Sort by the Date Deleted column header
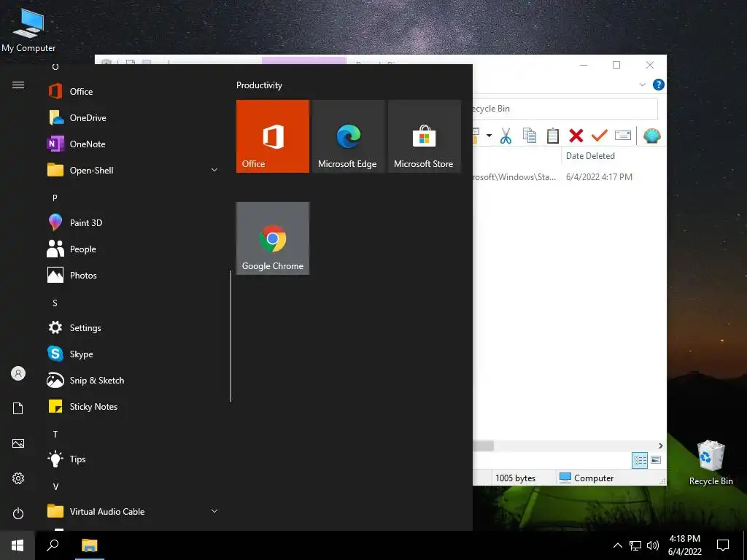The image size is (747, 560). pyautogui.click(x=590, y=156)
